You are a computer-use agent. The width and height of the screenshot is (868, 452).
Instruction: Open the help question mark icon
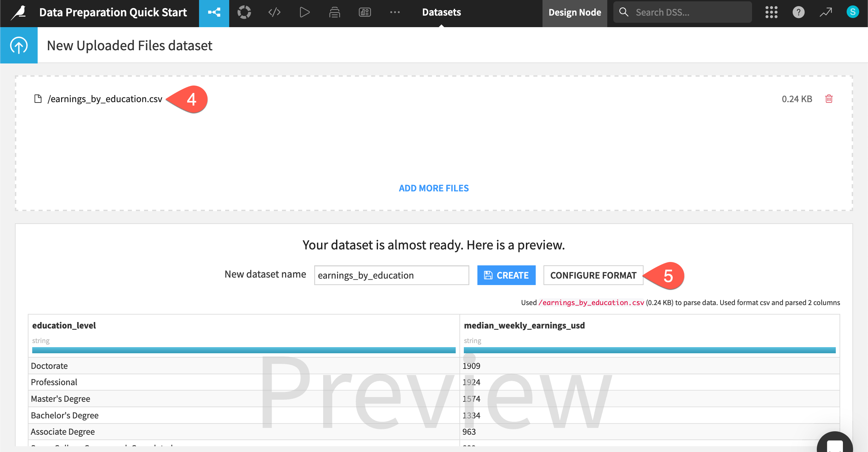(798, 13)
